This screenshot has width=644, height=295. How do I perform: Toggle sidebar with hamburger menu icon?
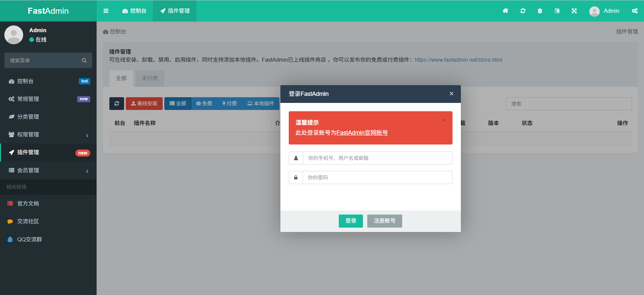106,11
